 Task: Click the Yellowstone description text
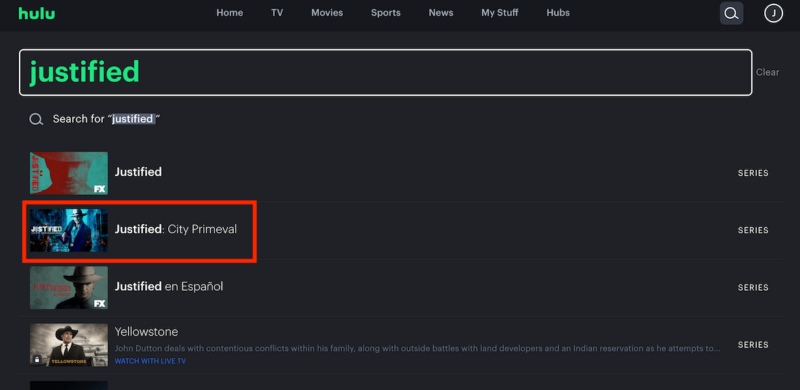[417, 349]
